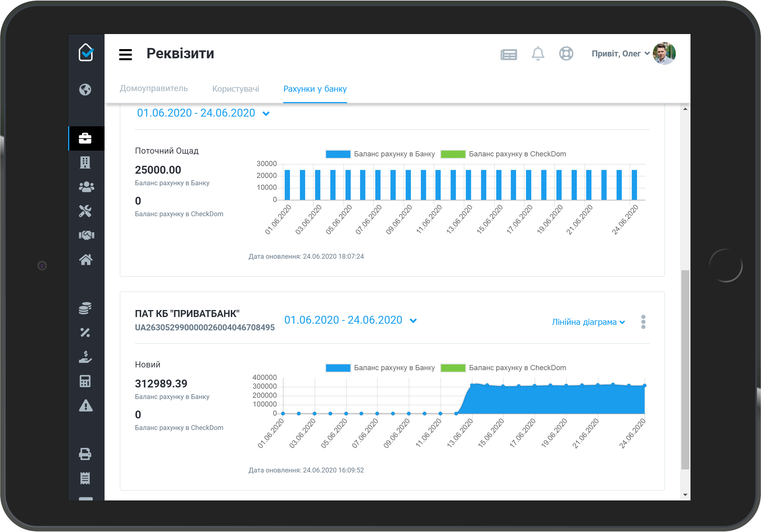761x532 pixels.
Task: Switch to the "Користувачі" tab
Action: [x=236, y=89]
